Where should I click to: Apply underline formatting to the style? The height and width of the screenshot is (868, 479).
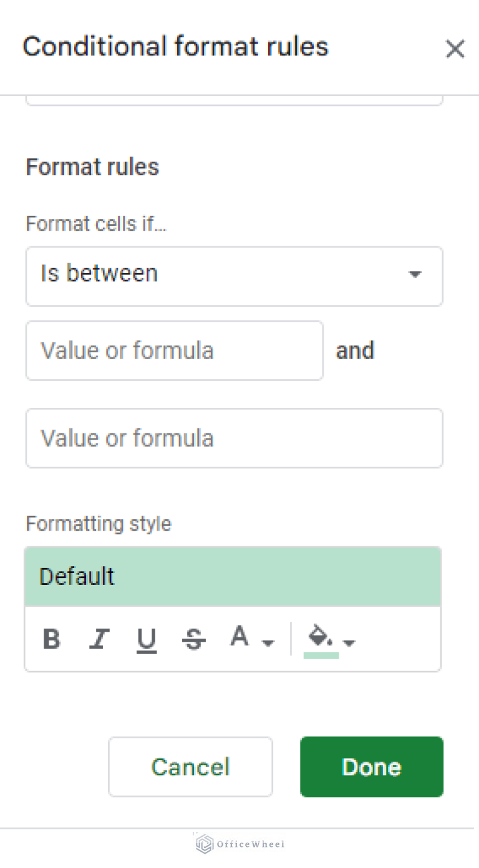[x=147, y=639]
